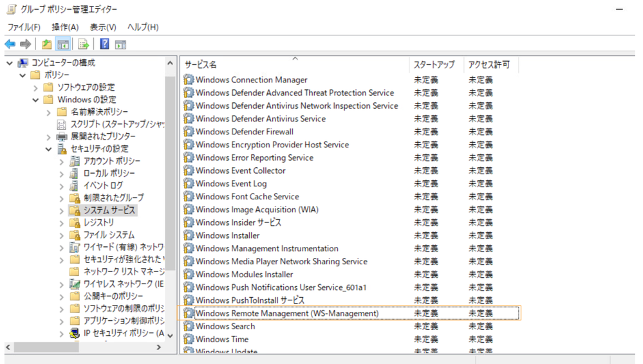
Task: Open Help via blue question mark icon
Action: 104,44
